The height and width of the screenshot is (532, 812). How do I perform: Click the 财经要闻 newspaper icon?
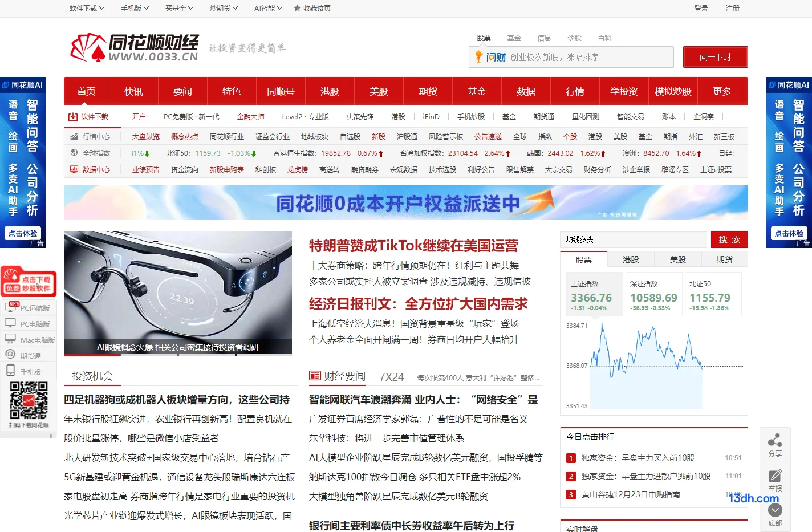[315, 376]
